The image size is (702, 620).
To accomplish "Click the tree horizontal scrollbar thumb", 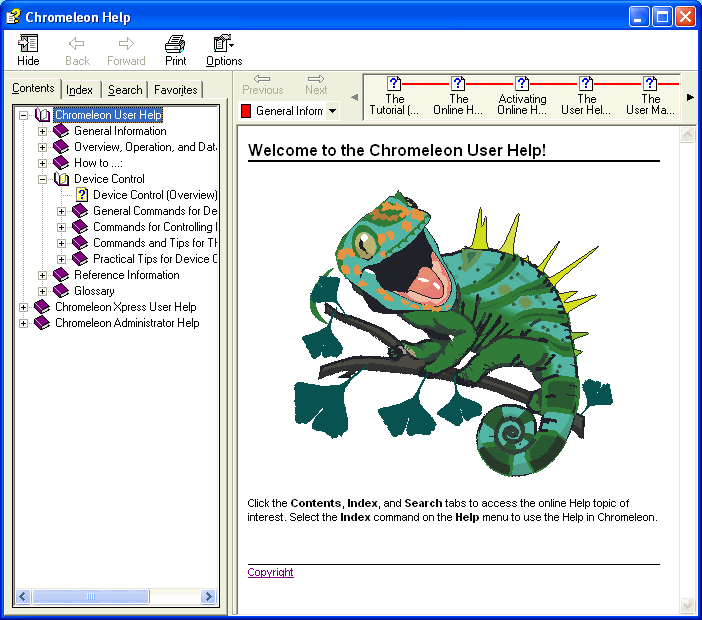I will [x=91, y=596].
